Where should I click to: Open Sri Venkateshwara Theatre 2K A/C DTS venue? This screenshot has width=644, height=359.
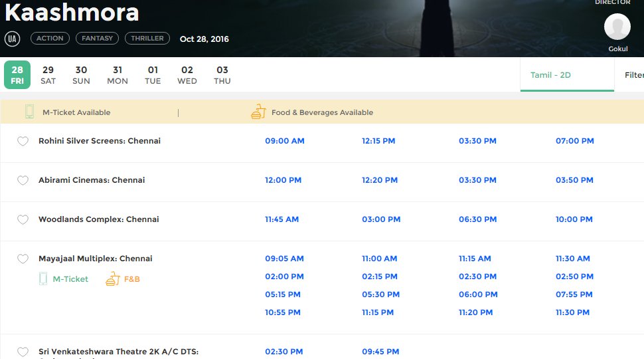click(x=119, y=352)
